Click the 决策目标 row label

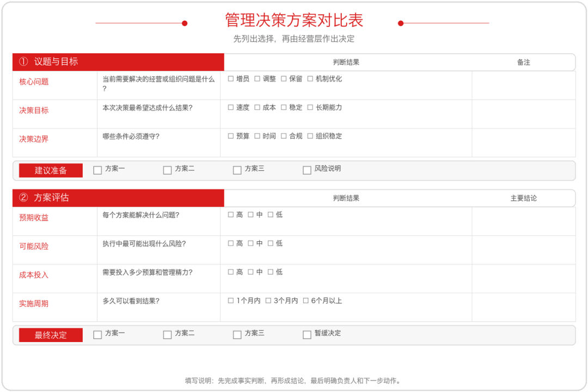click(x=34, y=111)
